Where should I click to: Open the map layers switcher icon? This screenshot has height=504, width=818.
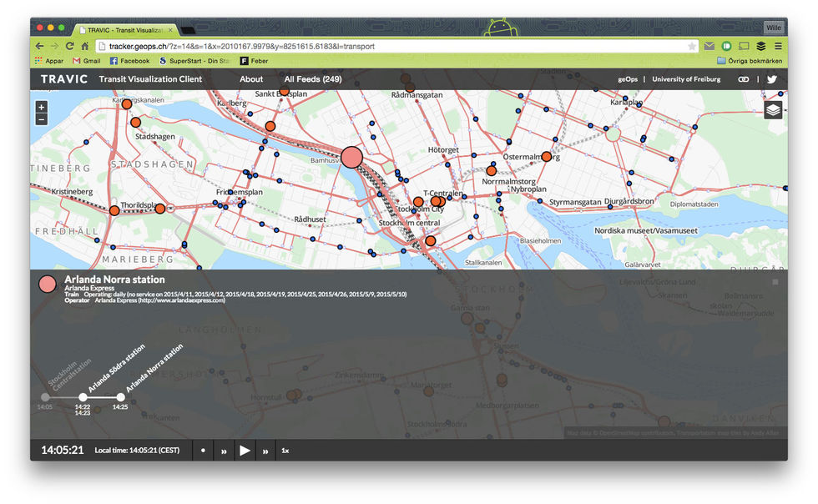coord(773,109)
